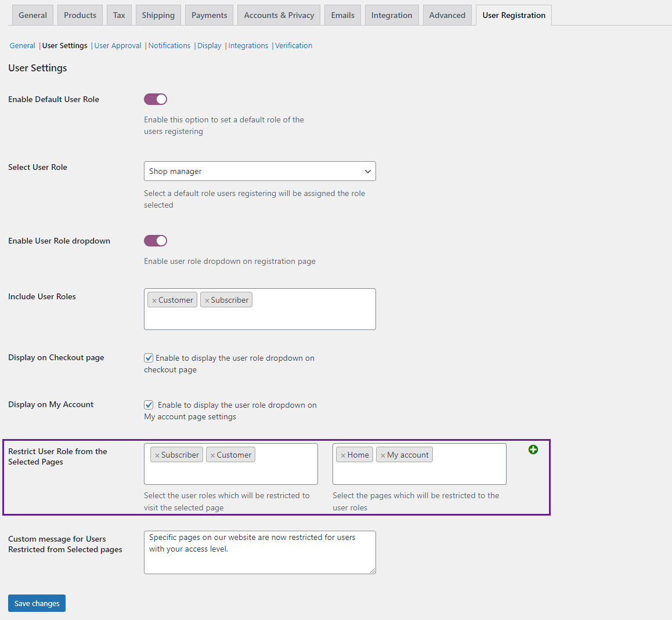This screenshot has width=672, height=620.
Task: Click the 'Enable User Role dropdown' label
Action: (x=59, y=241)
